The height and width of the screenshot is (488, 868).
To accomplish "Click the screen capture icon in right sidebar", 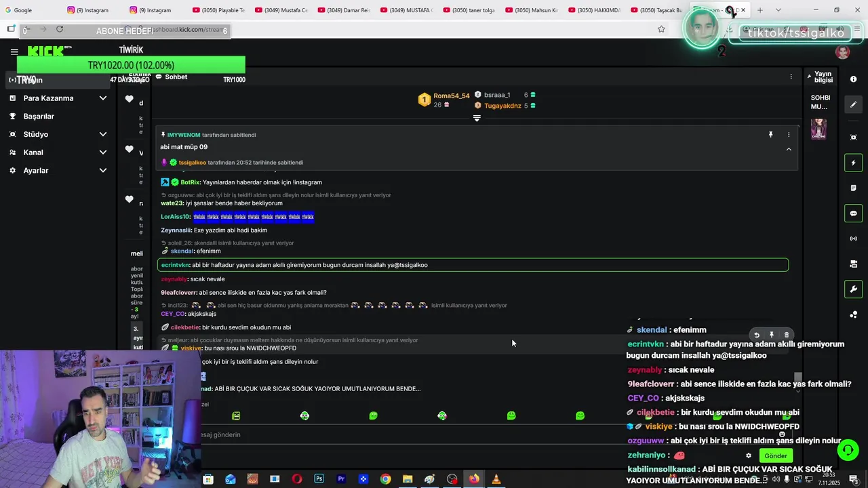I will [x=853, y=138].
